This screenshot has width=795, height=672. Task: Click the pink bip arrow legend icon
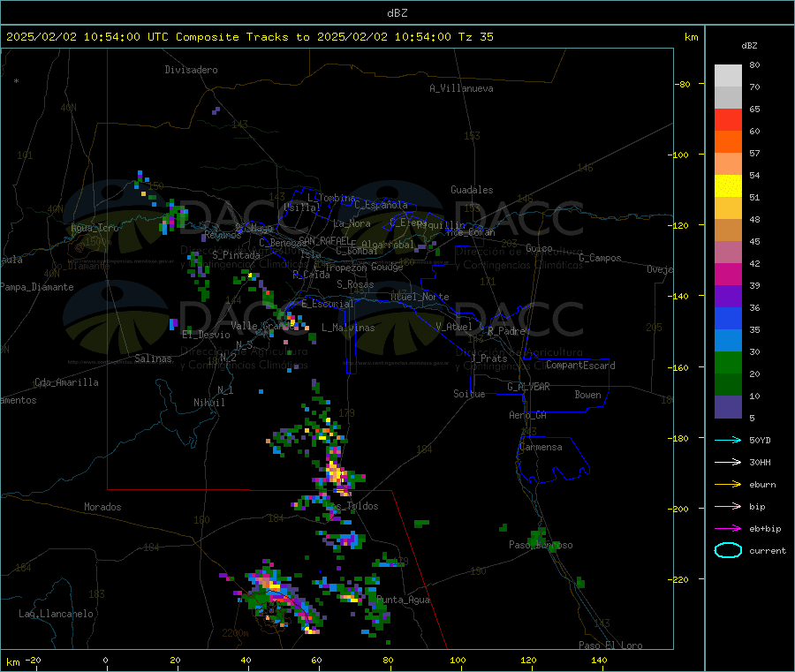728,506
